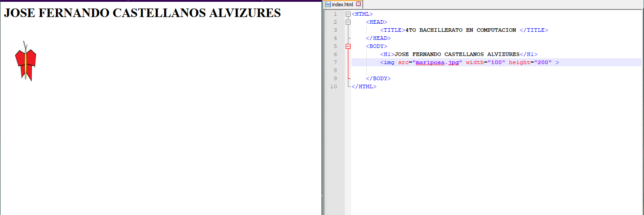Click the closing </BODY> tag

pyautogui.click(x=378, y=79)
